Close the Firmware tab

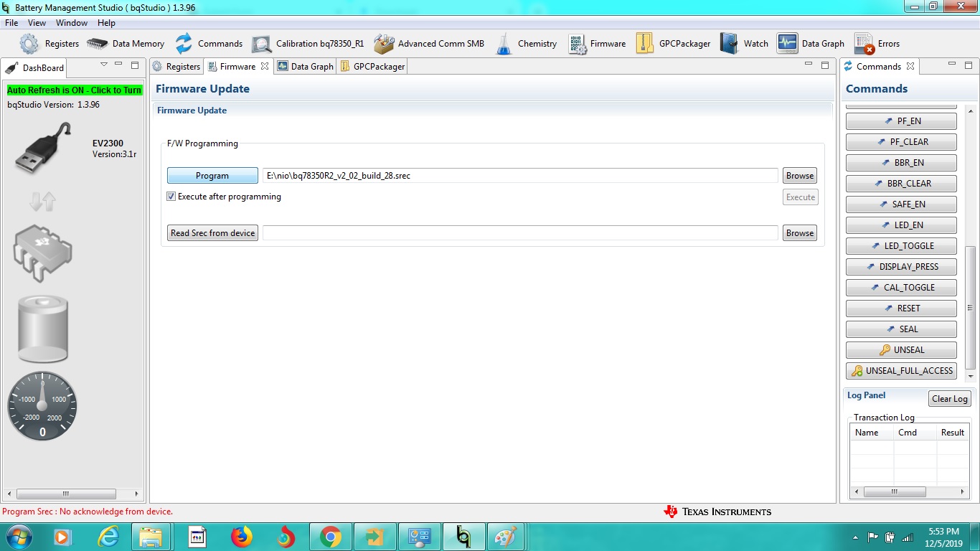[265, 66]
